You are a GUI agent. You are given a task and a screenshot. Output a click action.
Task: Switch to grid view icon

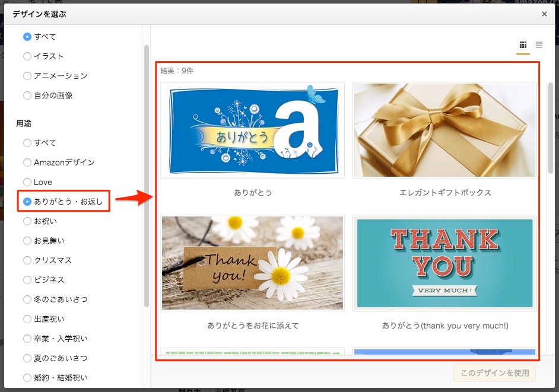point(523,45)
